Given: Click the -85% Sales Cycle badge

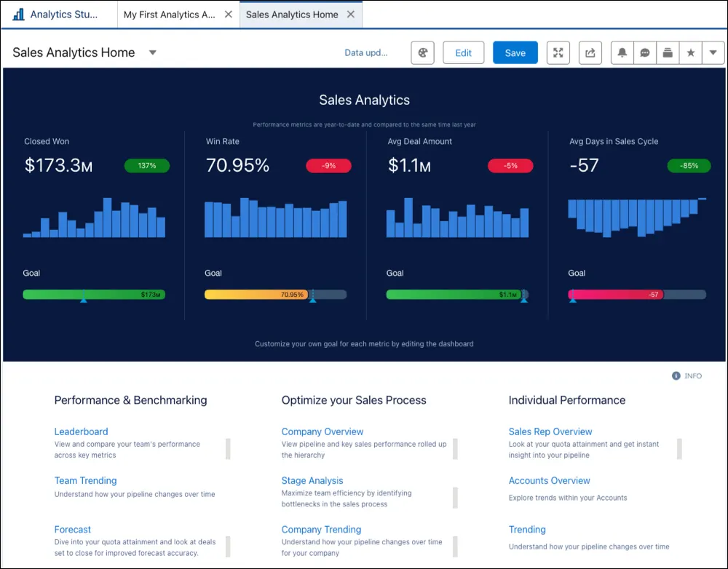Looking at the screenshot, I should coord(689,166).
